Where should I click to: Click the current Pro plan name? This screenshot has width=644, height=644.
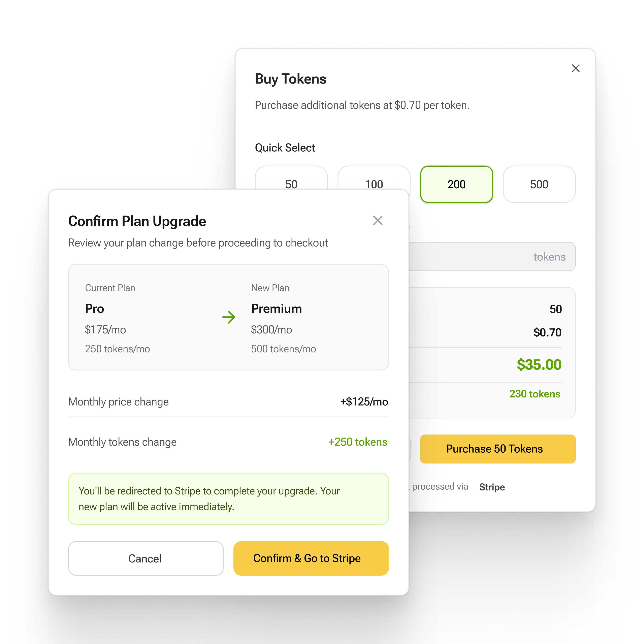[95, 309]
